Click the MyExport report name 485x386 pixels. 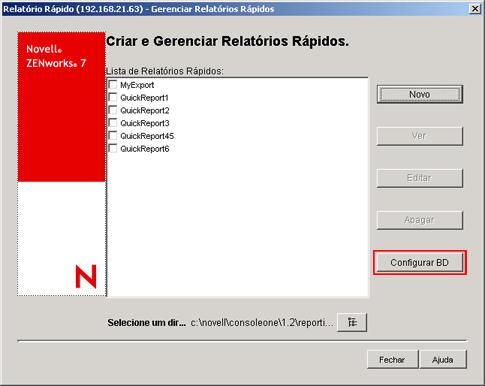(x=137, y=85)
